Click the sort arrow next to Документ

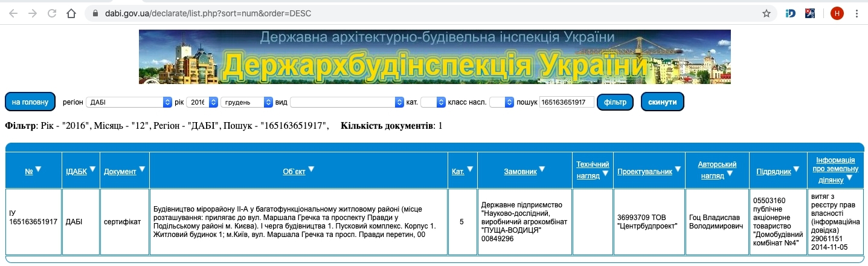142,170
